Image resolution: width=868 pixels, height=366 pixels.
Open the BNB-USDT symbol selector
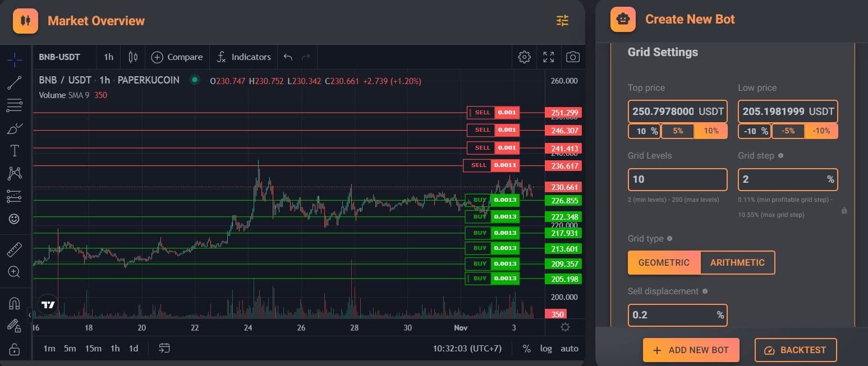59,57
